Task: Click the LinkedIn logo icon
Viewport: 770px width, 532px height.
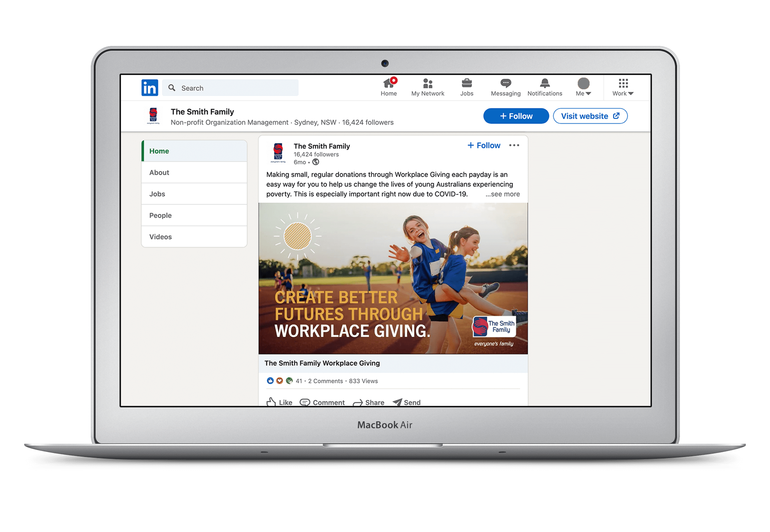Action: tap(150, 88)
